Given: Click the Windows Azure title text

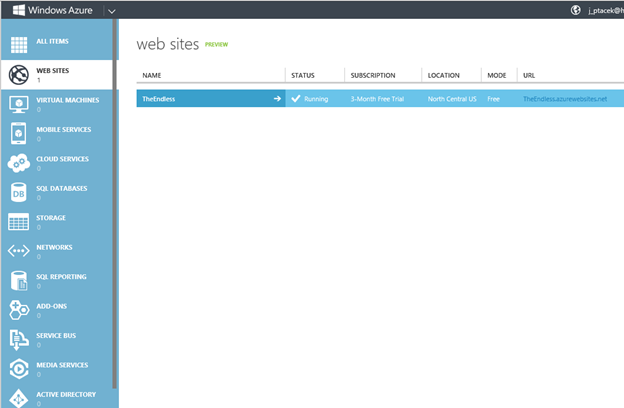Looking at the screenshot, I should click(x=60, y=10).
